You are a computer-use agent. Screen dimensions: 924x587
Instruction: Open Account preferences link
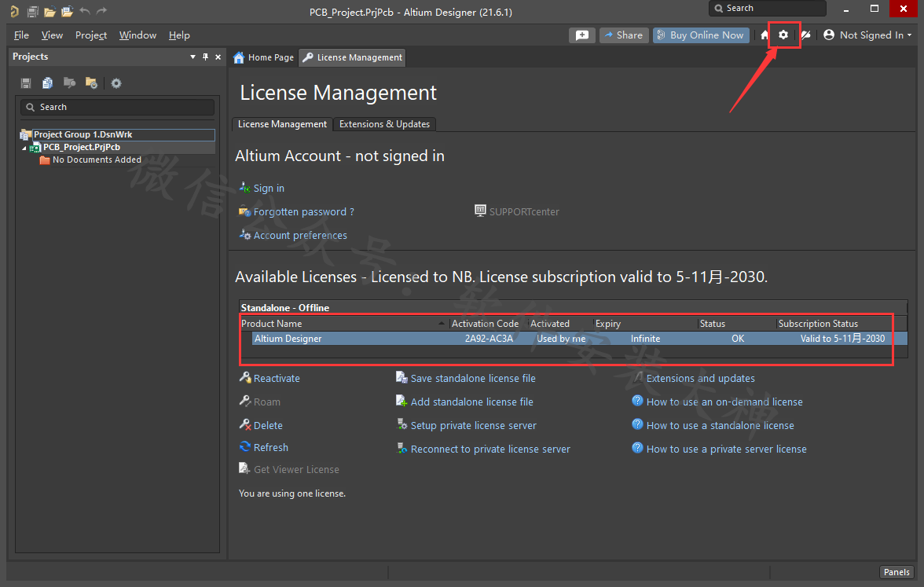pyautogui.click(x=300, y=235)
